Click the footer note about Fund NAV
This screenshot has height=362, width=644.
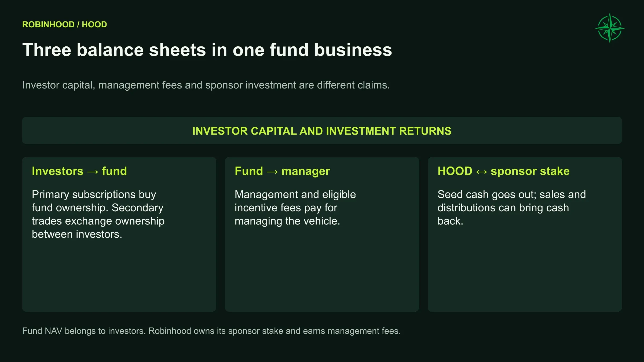pyautogui.click(x=211, y=331)
